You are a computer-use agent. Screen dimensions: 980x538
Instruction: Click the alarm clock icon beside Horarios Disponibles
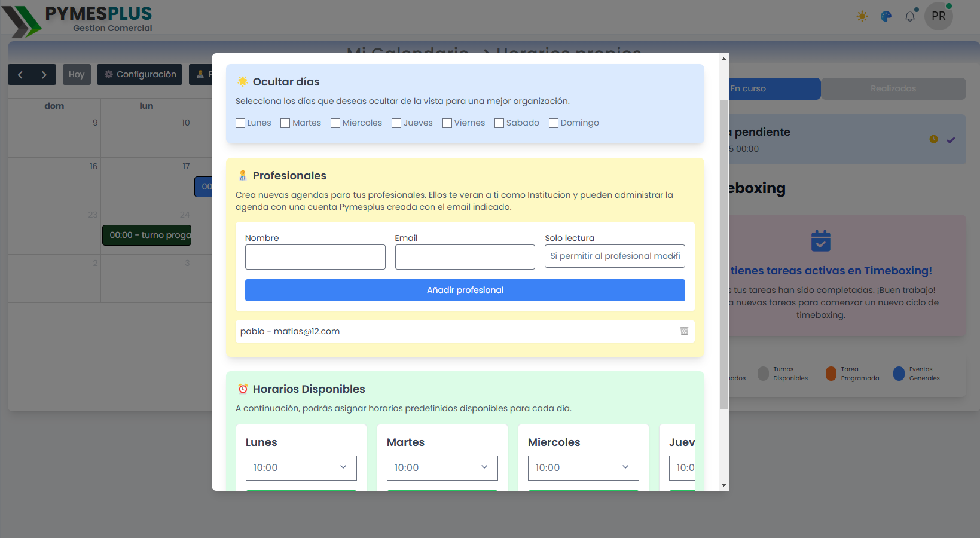tap(243, 388)
